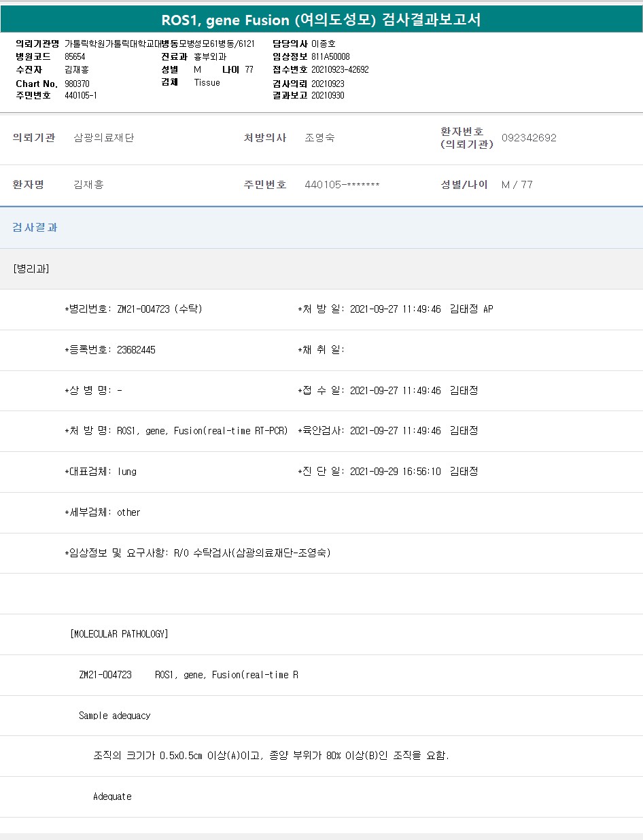643x840 pixels.
Task: Select receipt number 20210923-42692
Action: (x=340, y=69)
